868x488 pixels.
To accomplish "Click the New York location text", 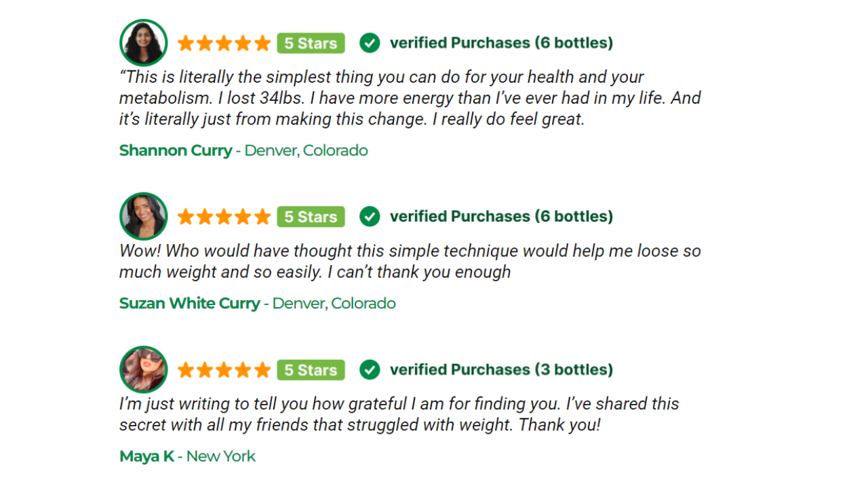I will pyautogui.click(x=221, y=457).
